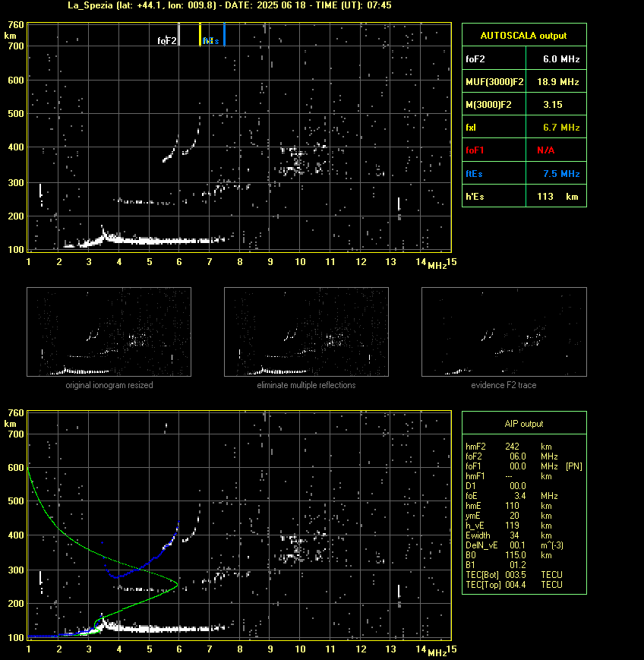Viewport: 644px width, 660px height.
Task: Click the green electron density profile peak in bottom plot
Action: (177, 584)
